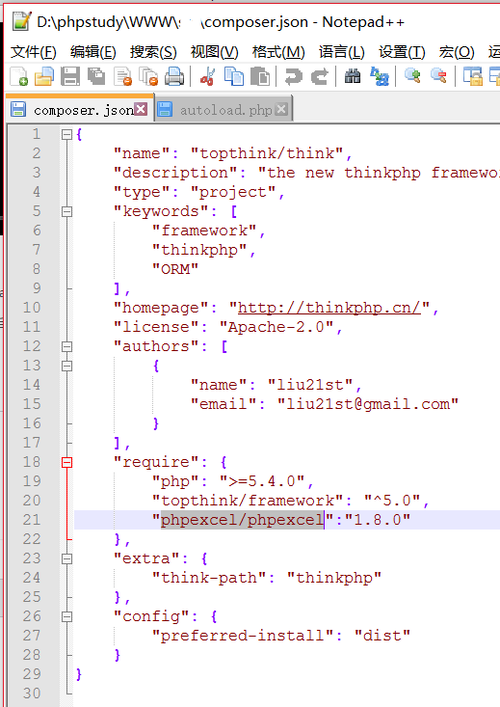The height and width of the screenshot is (707, 500).
Task: Open the 语言(L) menu
Action: coord(342,52)
